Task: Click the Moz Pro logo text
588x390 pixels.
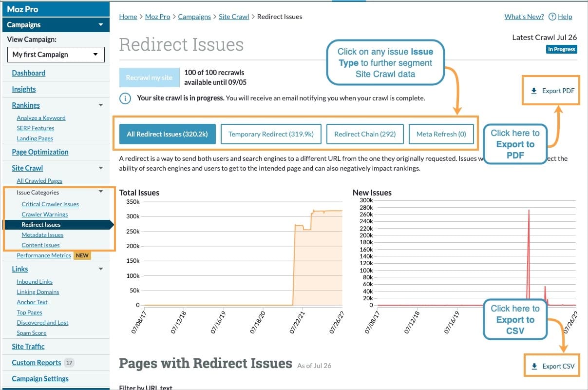Action: point(22,8)
